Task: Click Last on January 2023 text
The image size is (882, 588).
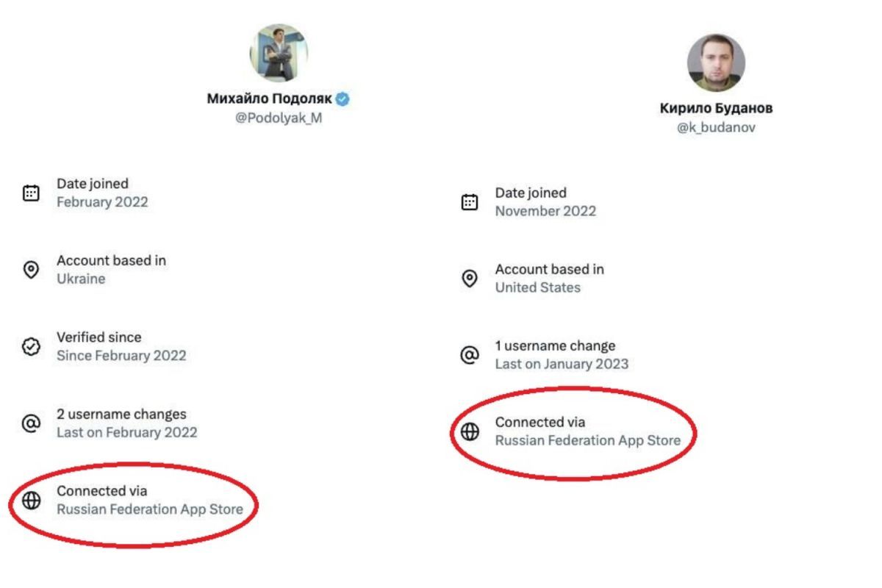Action: (563, 364)
